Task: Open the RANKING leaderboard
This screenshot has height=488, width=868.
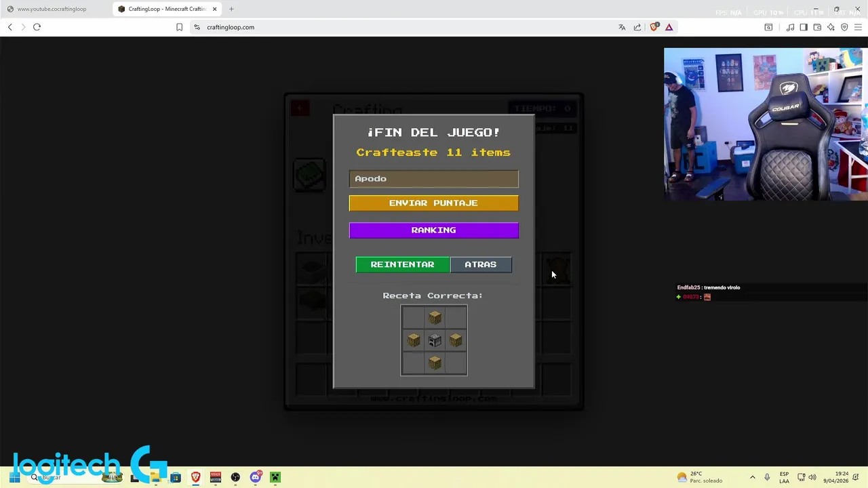Action: click(433, 230)
